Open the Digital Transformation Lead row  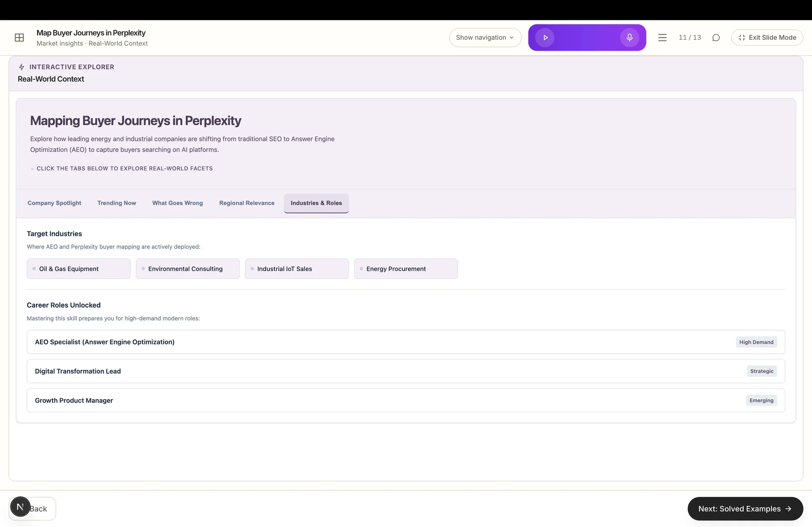click(x=406, y=371)
